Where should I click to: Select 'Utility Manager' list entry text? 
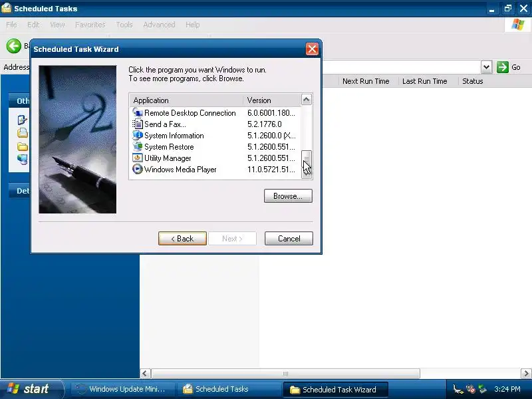(x=168, y=158)
